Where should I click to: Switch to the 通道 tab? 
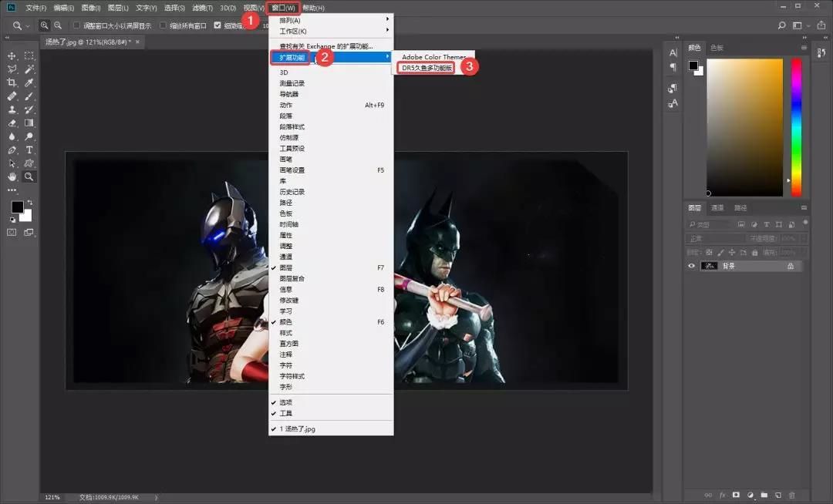tap(717, 207)
